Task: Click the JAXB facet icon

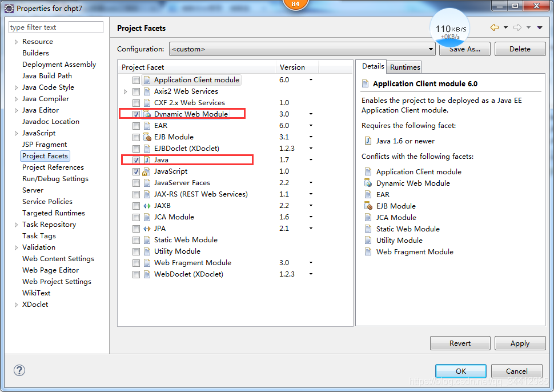Action: click(147, 206)
